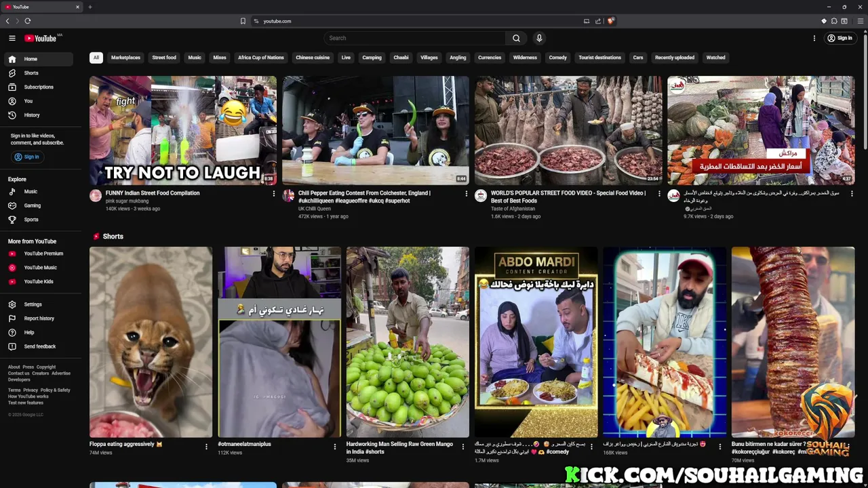Explore Music in the sidebar
Image resolution: width=868 pixels, height=488 pixels.
click(x=38, y=192)
